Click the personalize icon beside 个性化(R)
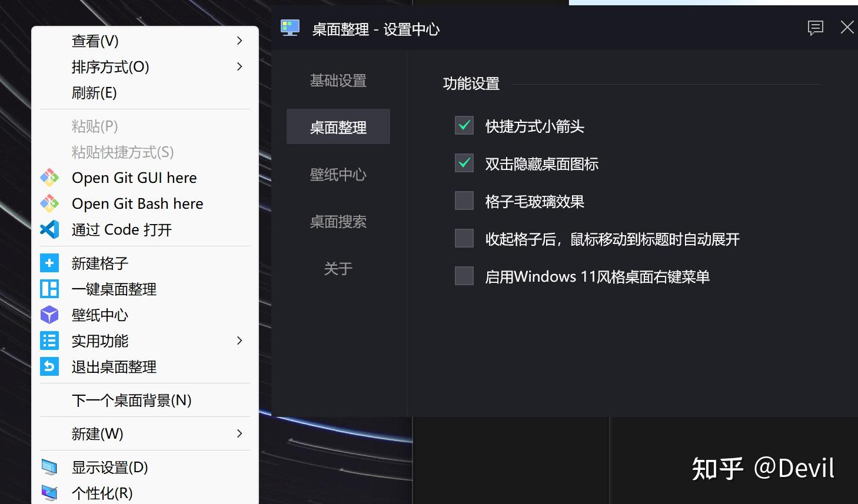Image resolution: width=858 pixels, height=504 pixels. point(49,493)
